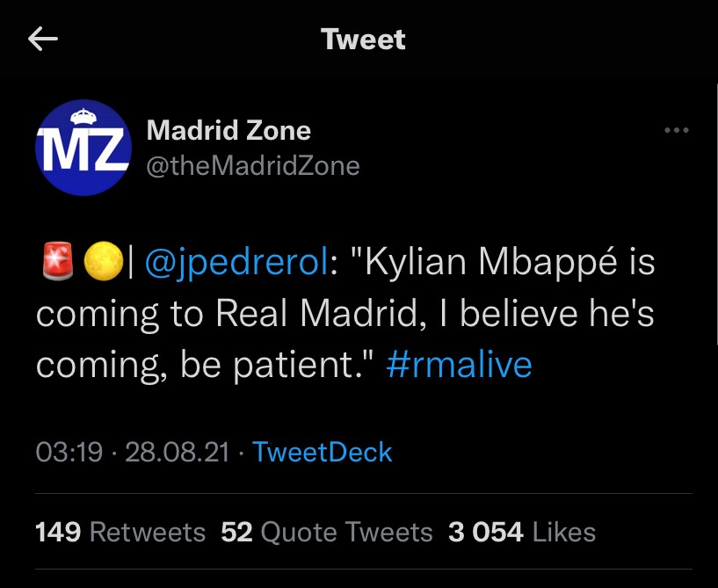Viewport: 718px width, 588px height.
Task: Open the #rmalive hashtag
Action: click(x=459, y=364)
